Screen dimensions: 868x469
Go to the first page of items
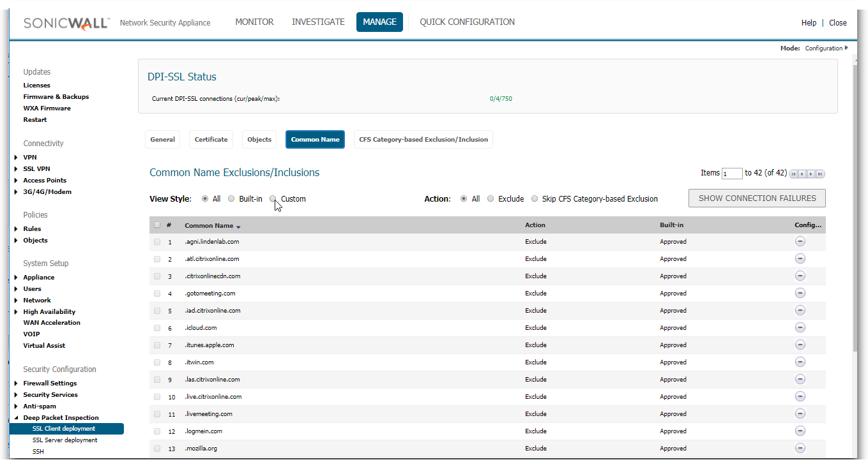click(x=794, y=174)
